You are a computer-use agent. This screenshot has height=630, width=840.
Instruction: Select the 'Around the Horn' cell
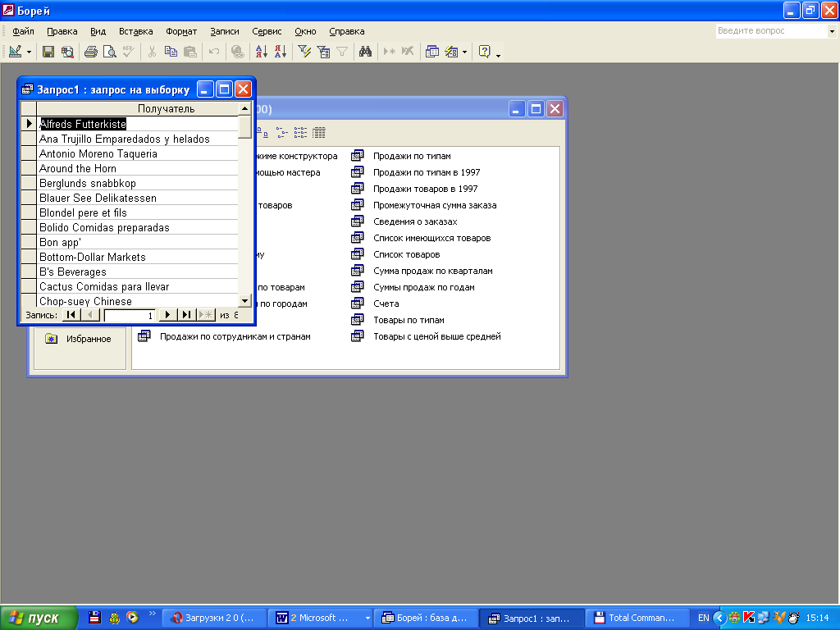tap(137, 169)
